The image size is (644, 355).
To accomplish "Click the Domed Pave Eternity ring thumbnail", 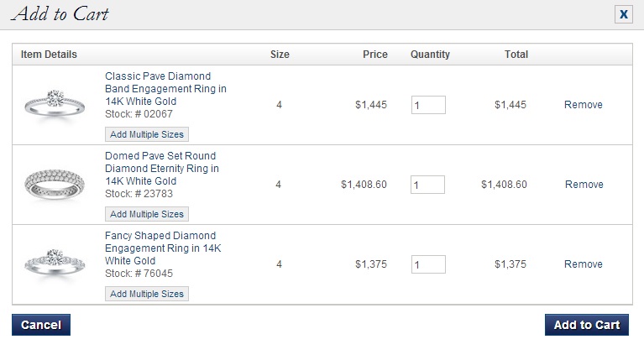I will [x=55, y=185].
